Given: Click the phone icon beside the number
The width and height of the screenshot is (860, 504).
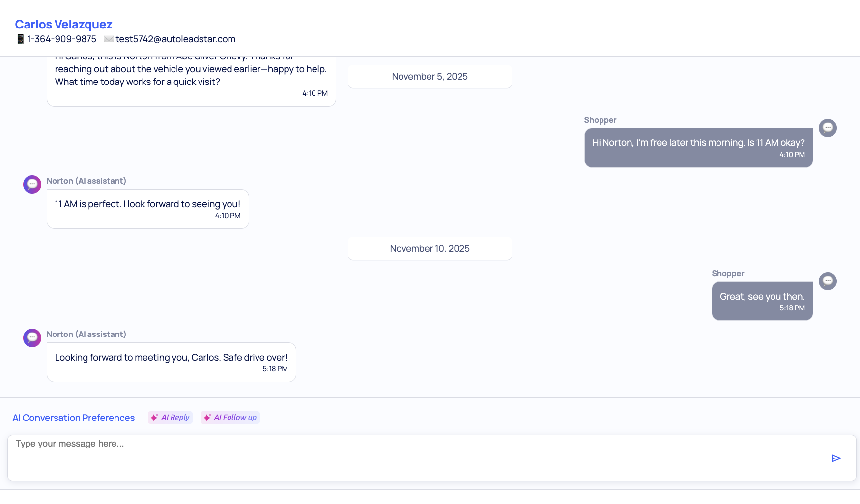Looking at the screenshot, I should pyautogui.click(x=20, y=39).
